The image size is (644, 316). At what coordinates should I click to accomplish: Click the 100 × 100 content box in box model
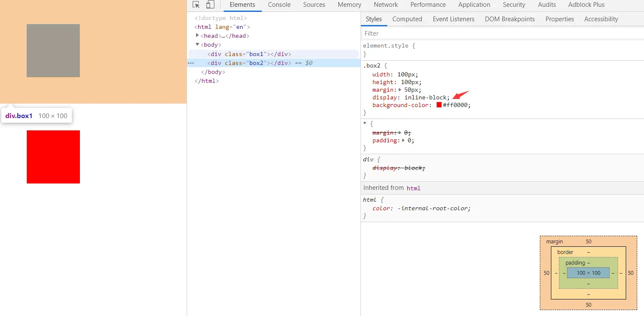pyautogui.click(x=588, y=273)
